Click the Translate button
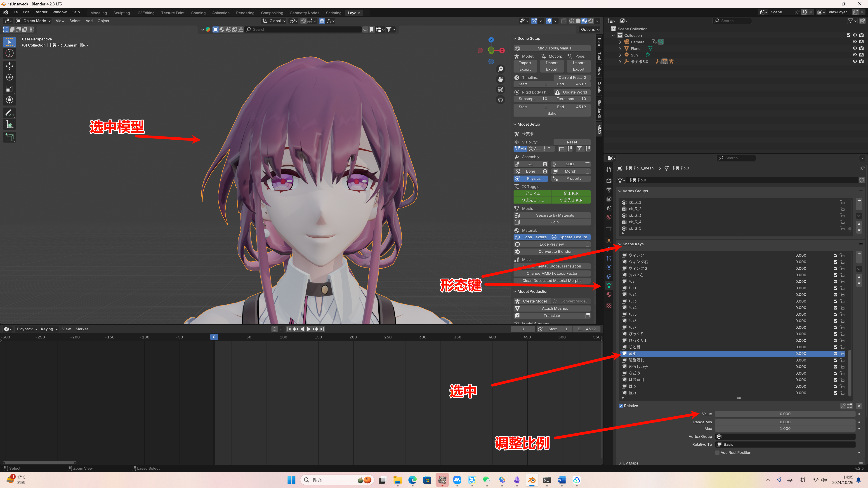The image size is (868, 488). coord(549,316)
